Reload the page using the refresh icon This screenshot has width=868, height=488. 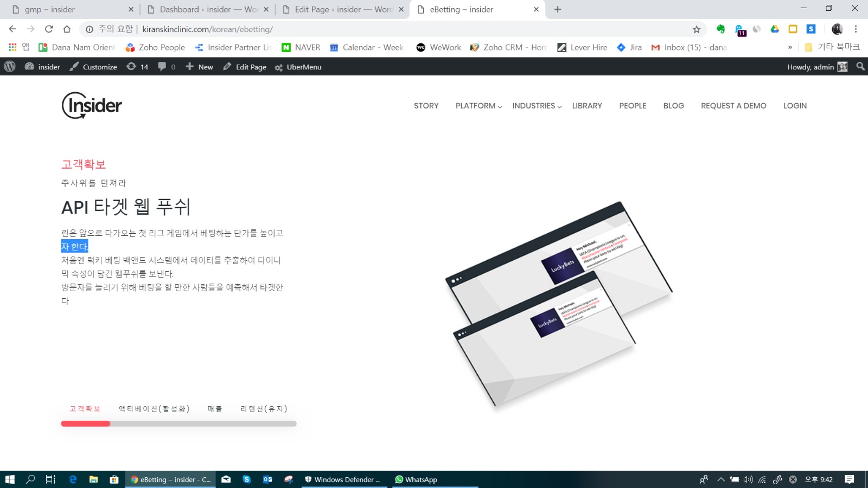click(x=49, y=29)
